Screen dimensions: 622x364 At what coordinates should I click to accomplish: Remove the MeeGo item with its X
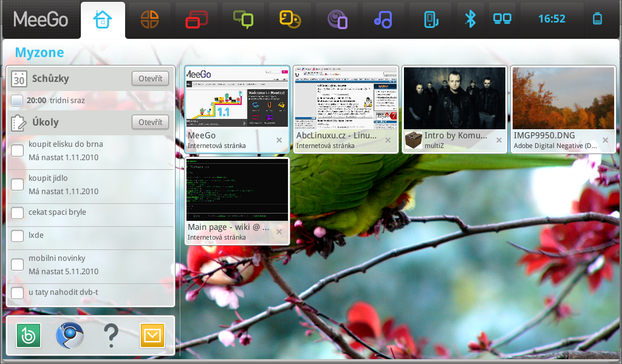279,140
